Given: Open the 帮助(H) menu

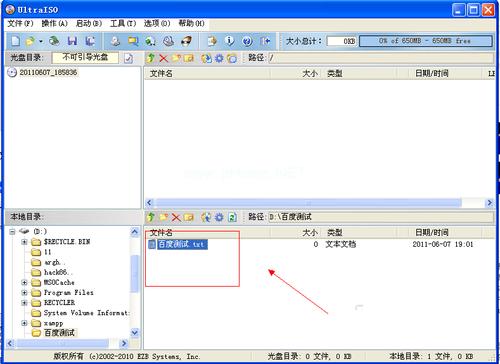Looking at the screenshot, I should click(191, 23).
